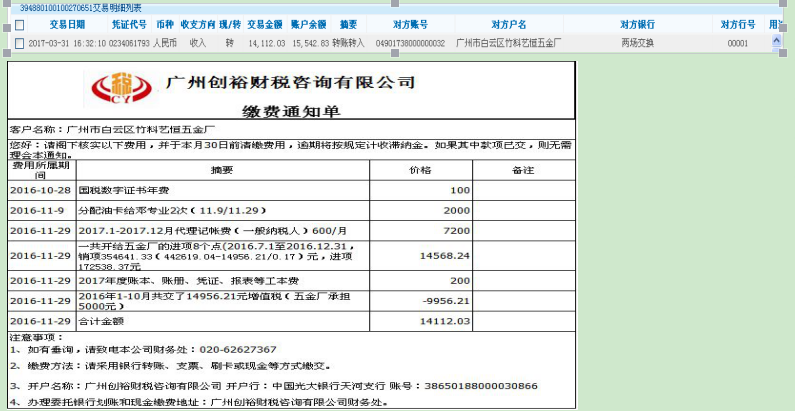Viewport: 795px width, 411px height.
Task: Click the 办理委托银行划账 address note
Action: tap(199, 403)
